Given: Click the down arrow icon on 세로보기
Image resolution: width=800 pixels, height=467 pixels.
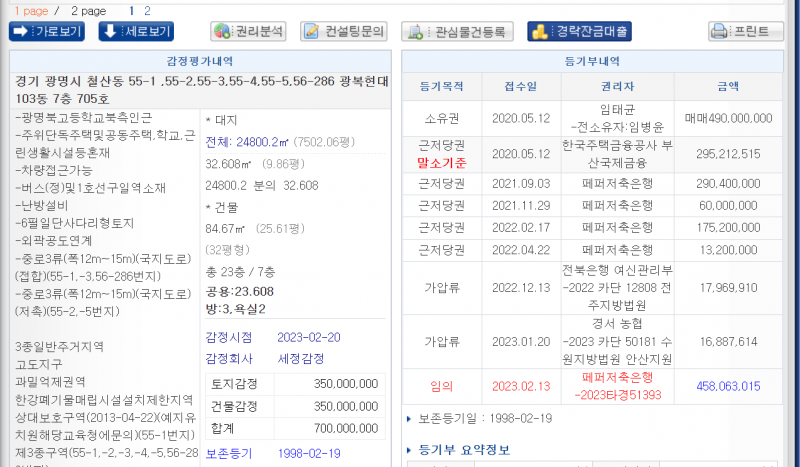Looking at the screenshot, I should [110, 32].
